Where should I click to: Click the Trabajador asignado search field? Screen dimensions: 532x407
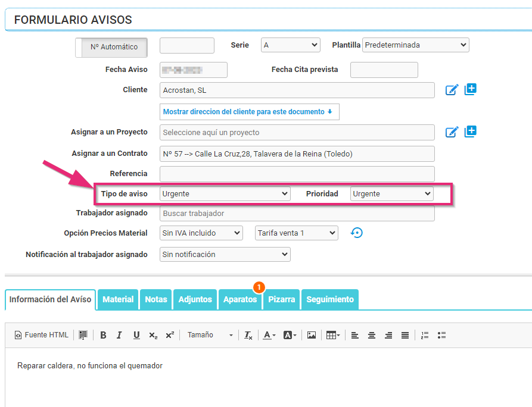(x=297, y=214)
